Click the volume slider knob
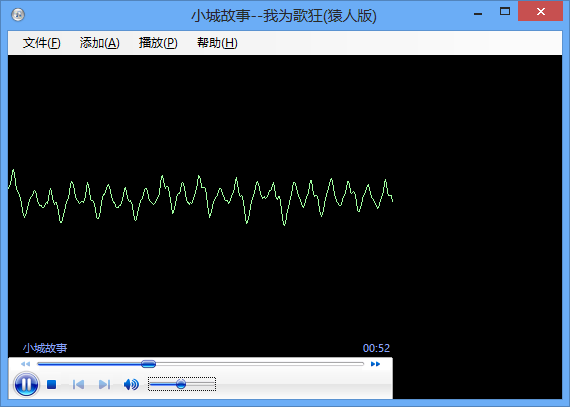 pyautogui.click(x=181, y=384)
